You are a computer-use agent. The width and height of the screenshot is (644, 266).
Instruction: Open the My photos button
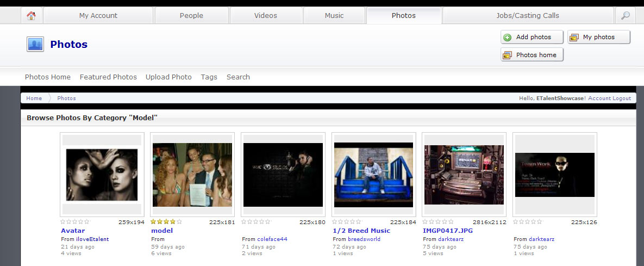(x=598, y=37)
